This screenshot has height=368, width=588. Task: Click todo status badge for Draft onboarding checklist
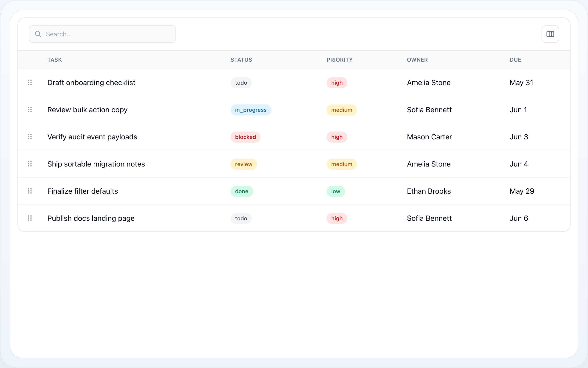tap(241, 83)
